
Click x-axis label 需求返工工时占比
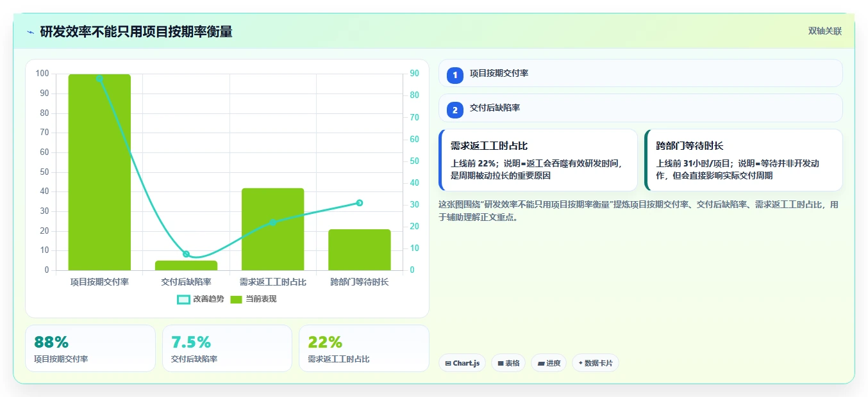[x=272, y=282]
